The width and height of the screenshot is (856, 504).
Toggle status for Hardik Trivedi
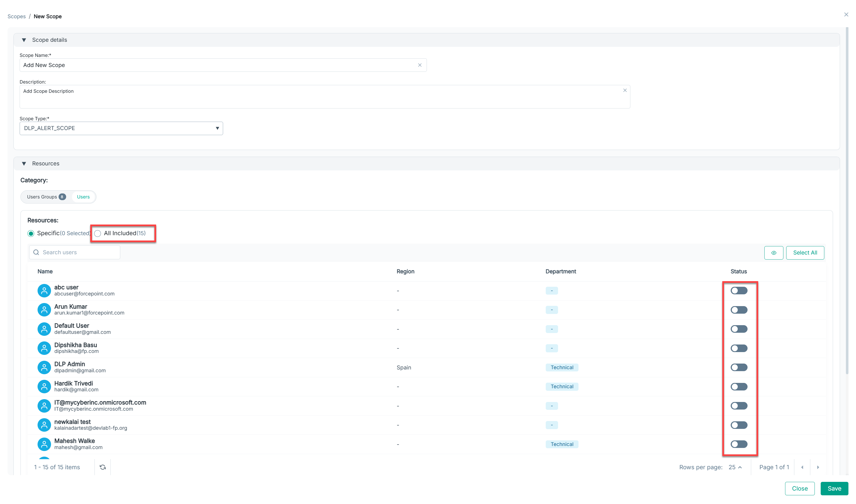(x=739, y=387)
